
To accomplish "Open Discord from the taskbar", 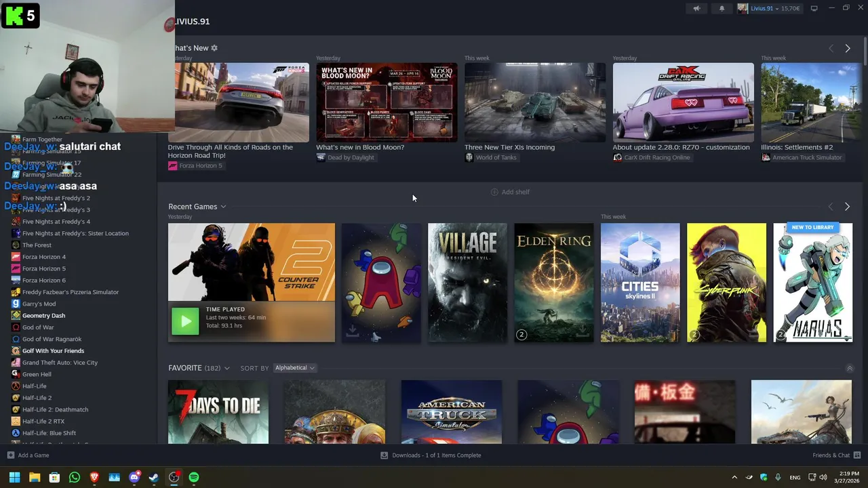I will pos(134,477).
